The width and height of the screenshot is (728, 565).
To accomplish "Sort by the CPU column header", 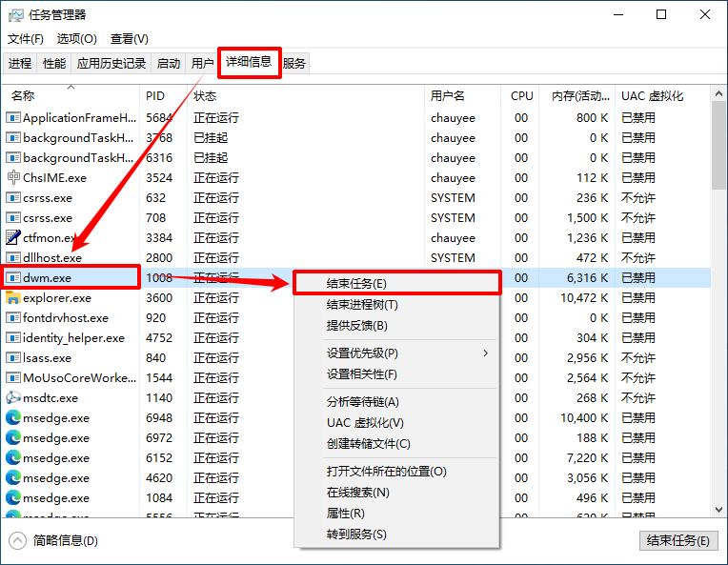I will click(x=520, y=95).
